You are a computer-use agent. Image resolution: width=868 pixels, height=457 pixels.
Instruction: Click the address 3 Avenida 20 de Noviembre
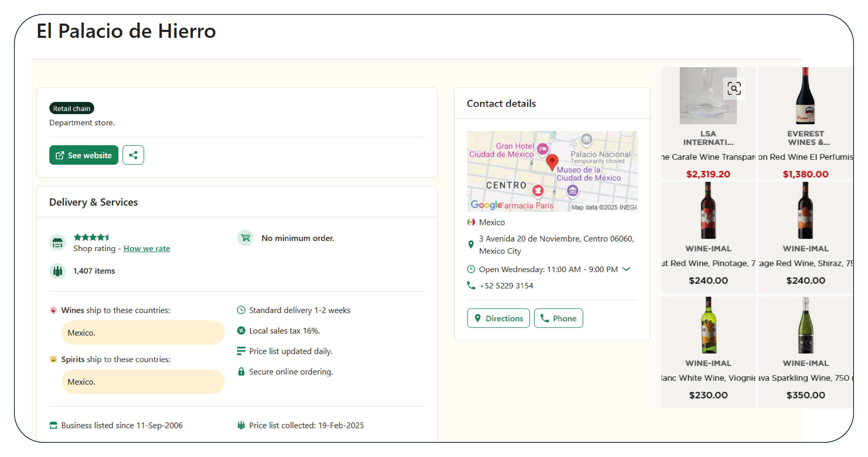pyautogui.click(x=556, y=245)
